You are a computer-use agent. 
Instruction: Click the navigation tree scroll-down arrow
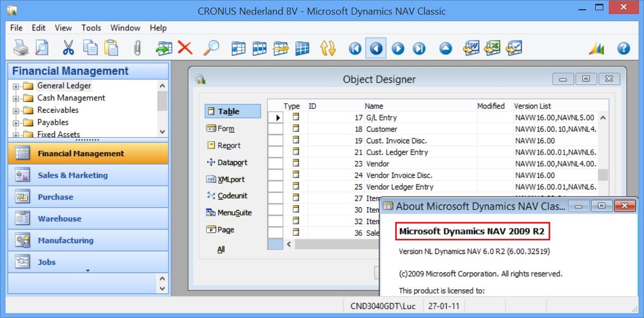162,132
